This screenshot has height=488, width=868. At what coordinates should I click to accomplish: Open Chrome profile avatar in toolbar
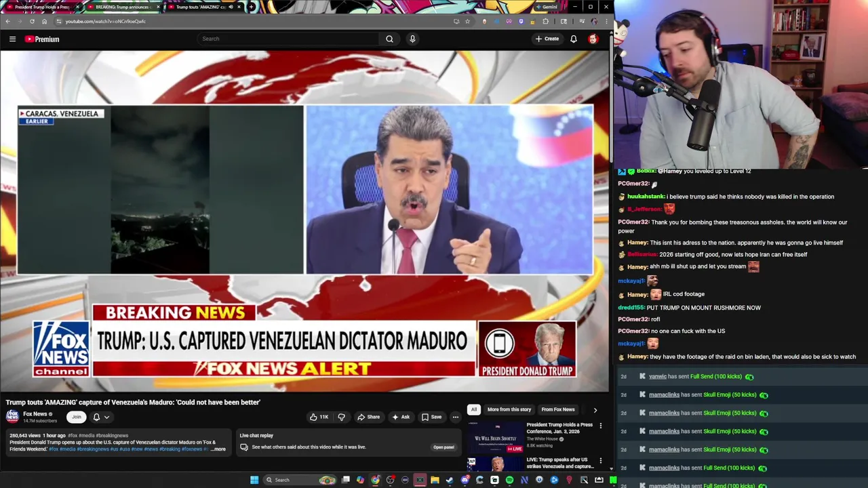tap(594, 21)
